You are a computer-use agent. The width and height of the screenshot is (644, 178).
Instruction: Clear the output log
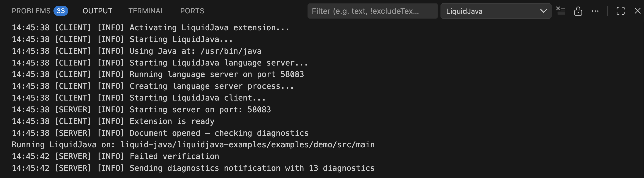(561, 11)
